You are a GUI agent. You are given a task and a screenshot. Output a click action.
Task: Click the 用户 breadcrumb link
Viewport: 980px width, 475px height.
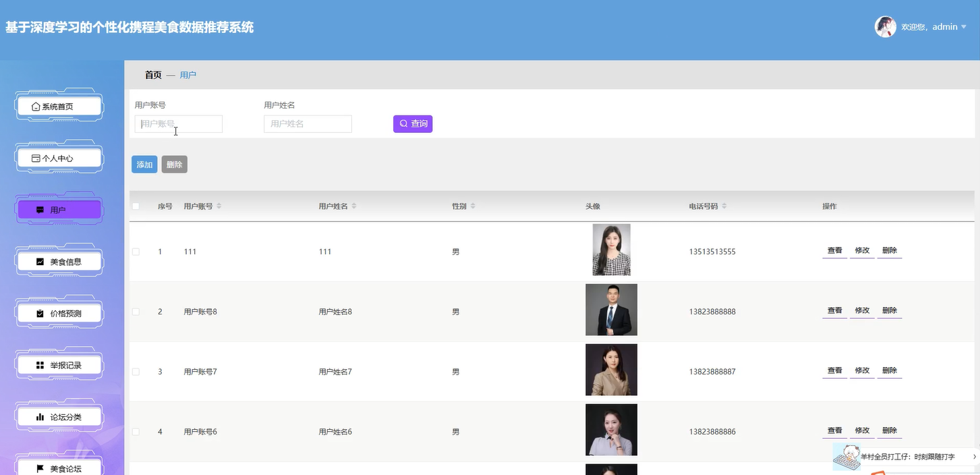point(188,75)
